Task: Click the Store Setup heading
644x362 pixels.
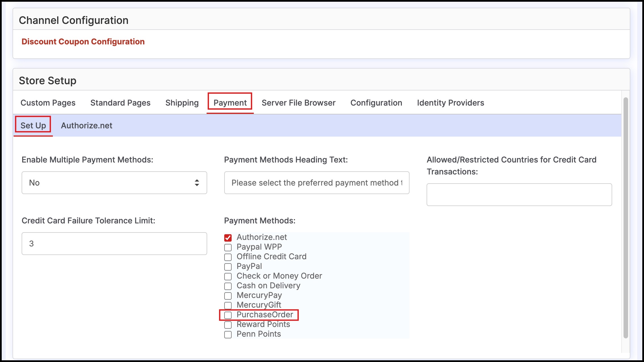Action: (47, 81)
